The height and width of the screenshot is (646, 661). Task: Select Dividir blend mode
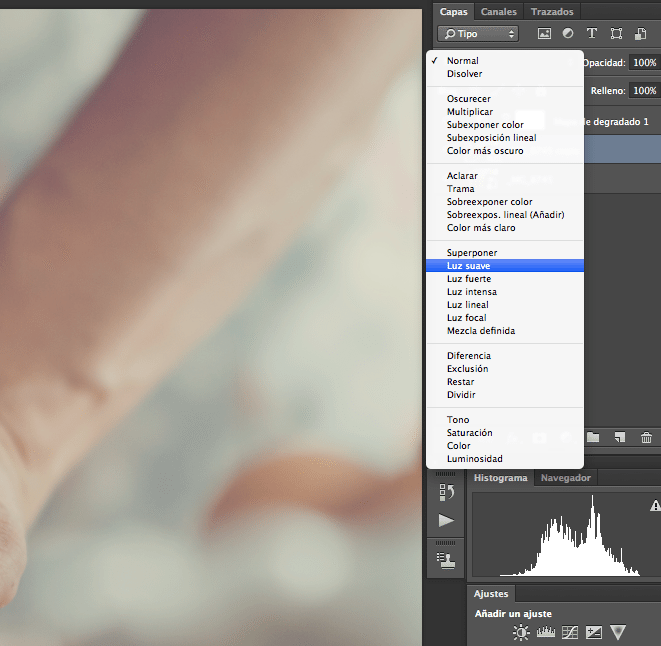point(505,395)
